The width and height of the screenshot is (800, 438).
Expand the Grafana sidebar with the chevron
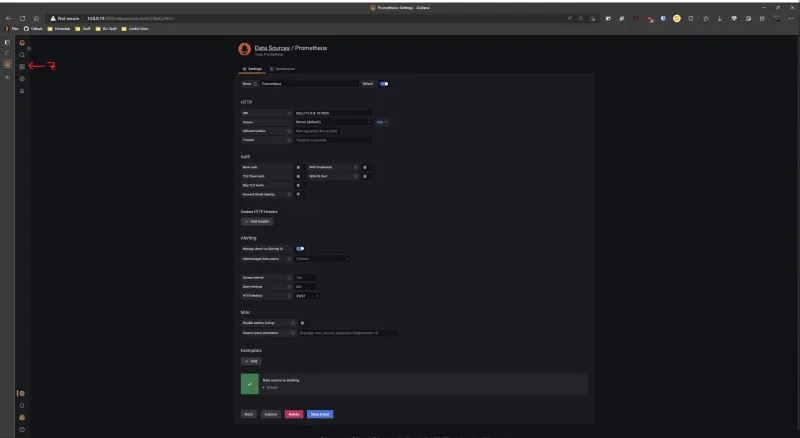[x=29, y=48]
